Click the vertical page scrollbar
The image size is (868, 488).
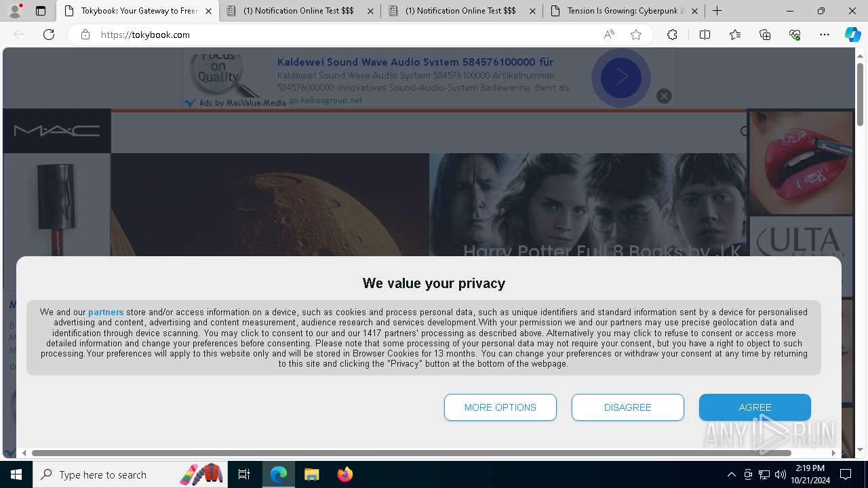point(861,95)
